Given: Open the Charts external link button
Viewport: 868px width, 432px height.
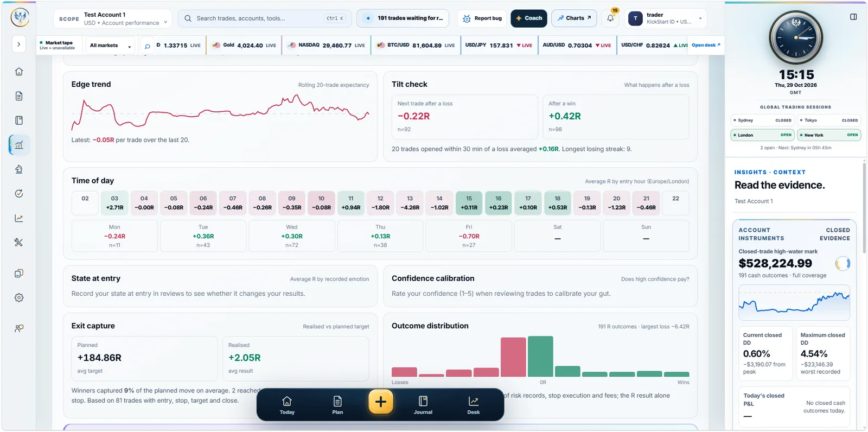Looking at the screenshot, I should point(574,18).
